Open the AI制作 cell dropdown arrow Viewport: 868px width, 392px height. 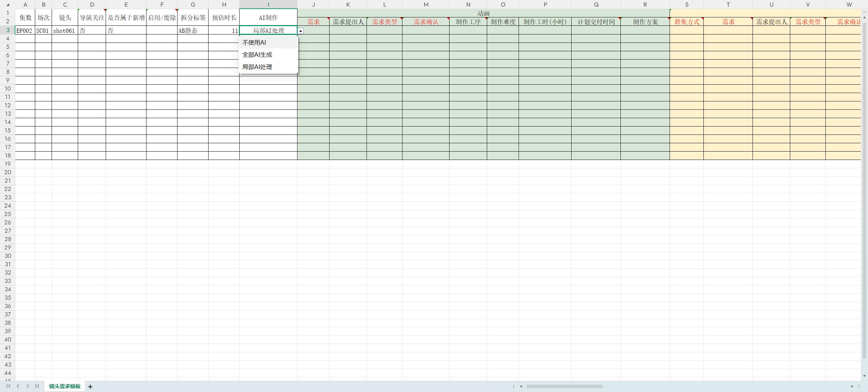point(301,31)
